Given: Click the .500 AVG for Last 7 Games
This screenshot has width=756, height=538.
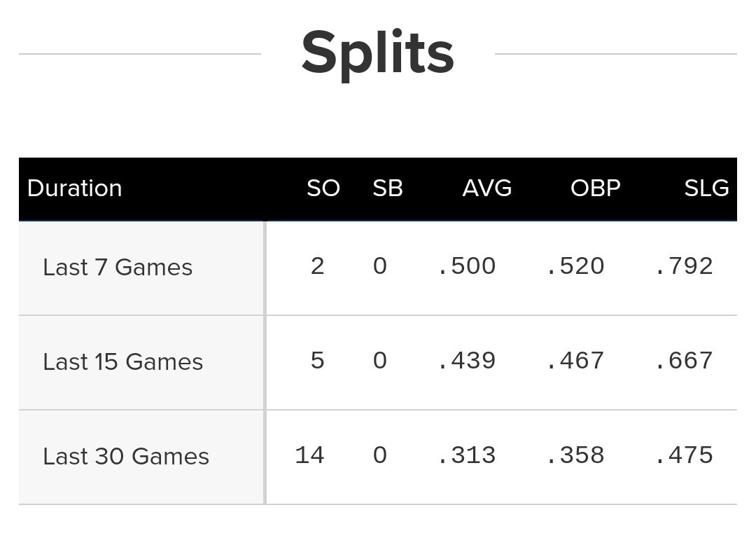Looking at the screenshot, I should tap(466, 266).
